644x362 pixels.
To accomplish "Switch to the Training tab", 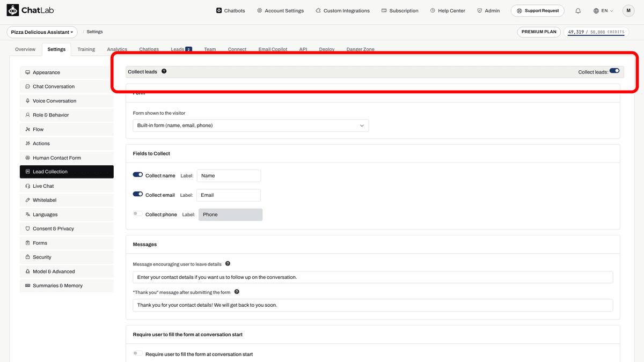I will [x=86, y=49].
